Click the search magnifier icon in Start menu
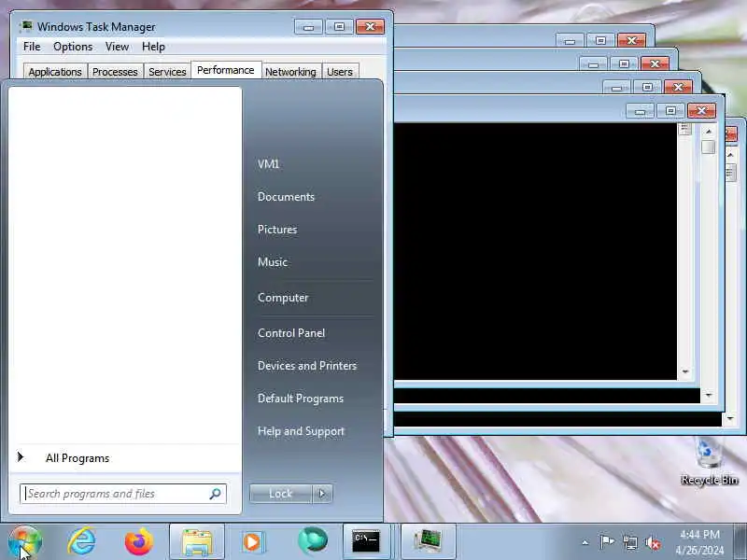The image size is (747, 560). 216,494
